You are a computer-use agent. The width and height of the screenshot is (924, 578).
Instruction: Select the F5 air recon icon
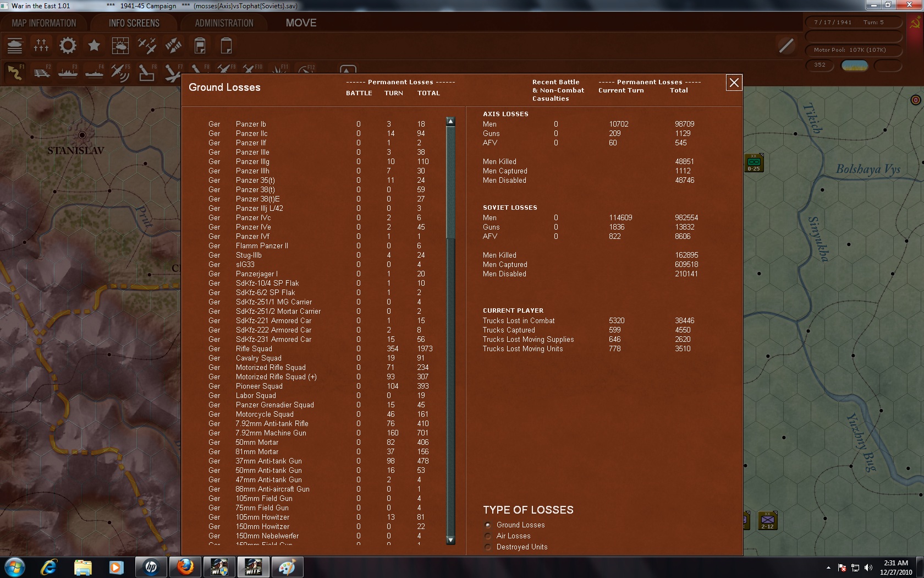pyautogui.click(x=120, y=72)
